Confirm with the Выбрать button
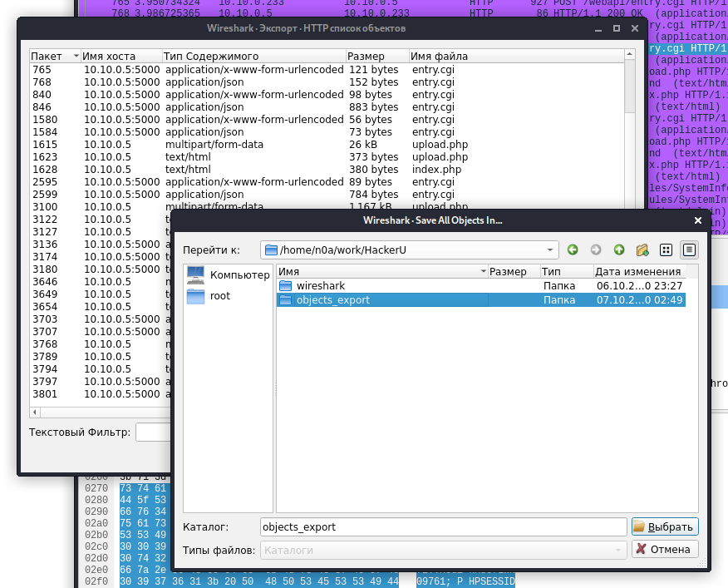This screenshot has width=728, height=588. pyautogui.click(x=665, y=526)
